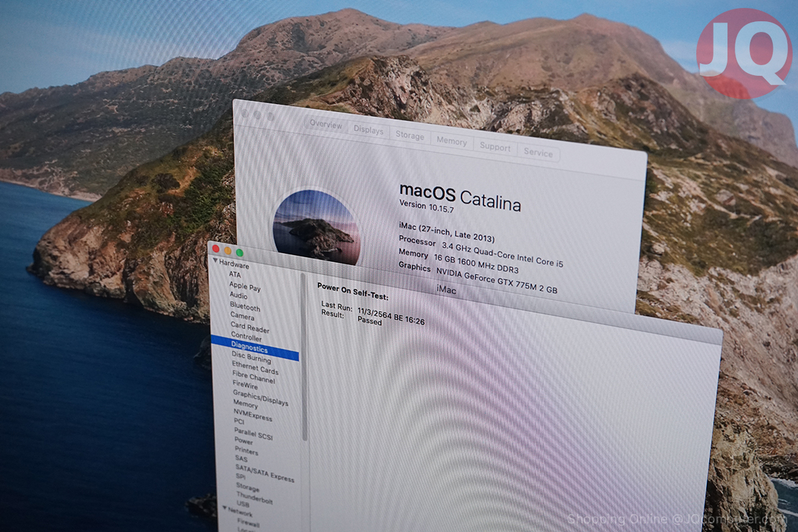Open Graphics/Displays in the sidebar
Image resolution: width=798 pixels, height=532 pixels.
point(261,398)
